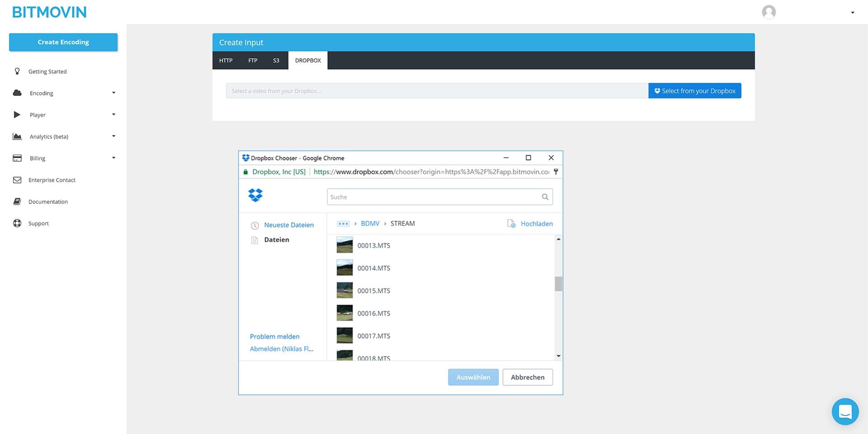Image resolution: width=868 pixels, height=434 pixels.
Task: Click the Dropbox video path field
Action: [x=437, y=90]
